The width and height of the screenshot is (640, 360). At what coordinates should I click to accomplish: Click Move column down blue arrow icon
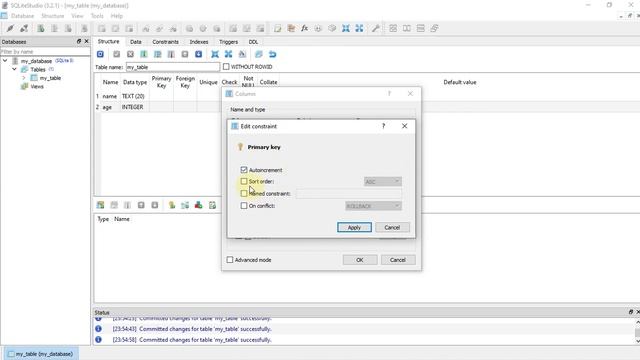point(198,54)
